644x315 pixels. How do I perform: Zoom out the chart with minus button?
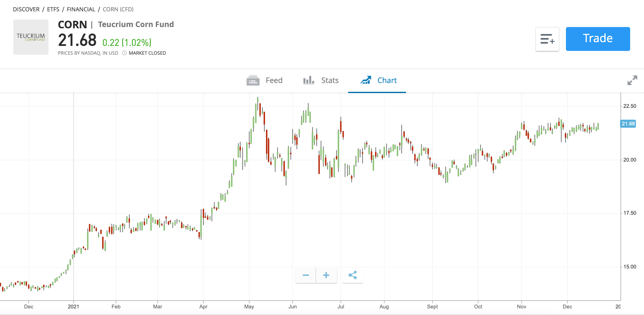click(x=306, y=275)
